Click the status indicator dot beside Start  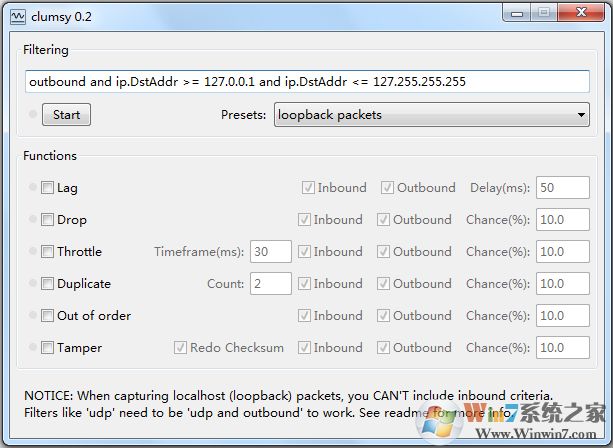click(x=33, y=114)
